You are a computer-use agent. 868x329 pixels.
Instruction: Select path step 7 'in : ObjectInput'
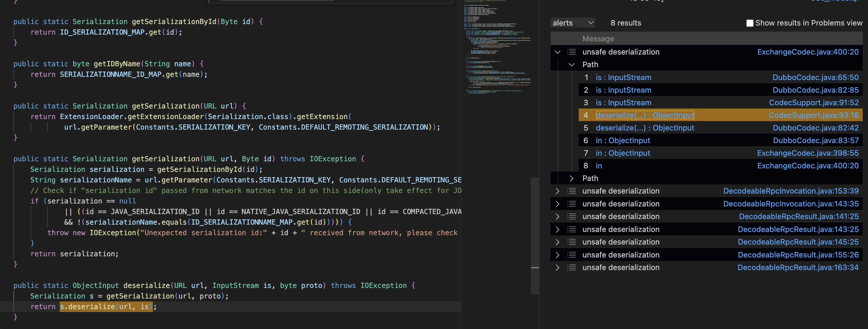tap(623, 153)
